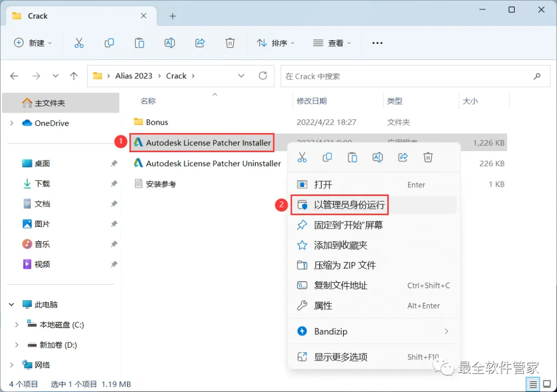Open the 排序 sort dropdown

(275, 43)
